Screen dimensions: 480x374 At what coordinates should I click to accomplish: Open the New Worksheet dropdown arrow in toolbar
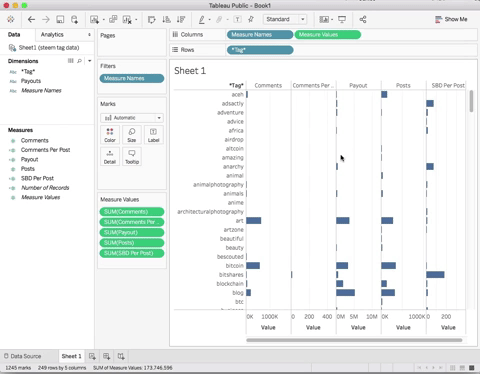point(103,20)
